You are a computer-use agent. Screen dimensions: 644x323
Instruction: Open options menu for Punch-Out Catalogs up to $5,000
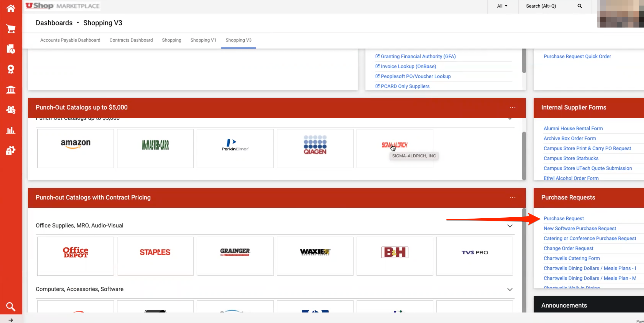point(513,107)
